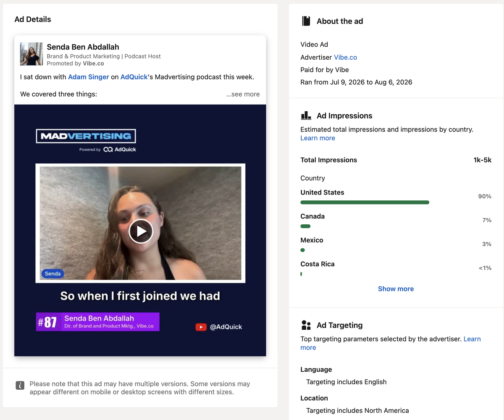Play the Madvertising video ad

tap(141, 231)
